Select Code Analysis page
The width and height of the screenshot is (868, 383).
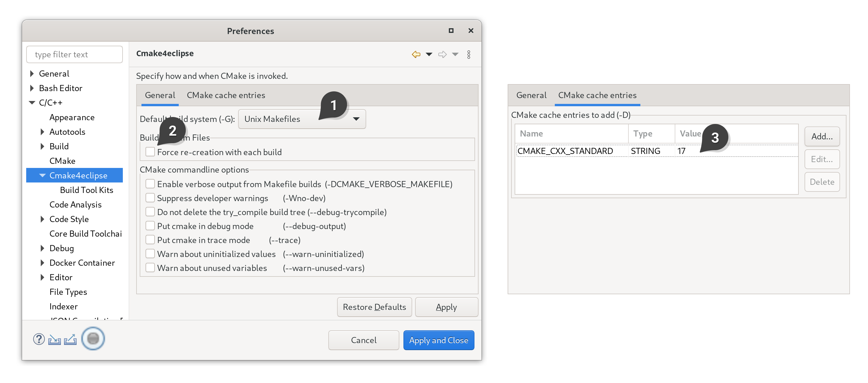click(x=75, y=205)
